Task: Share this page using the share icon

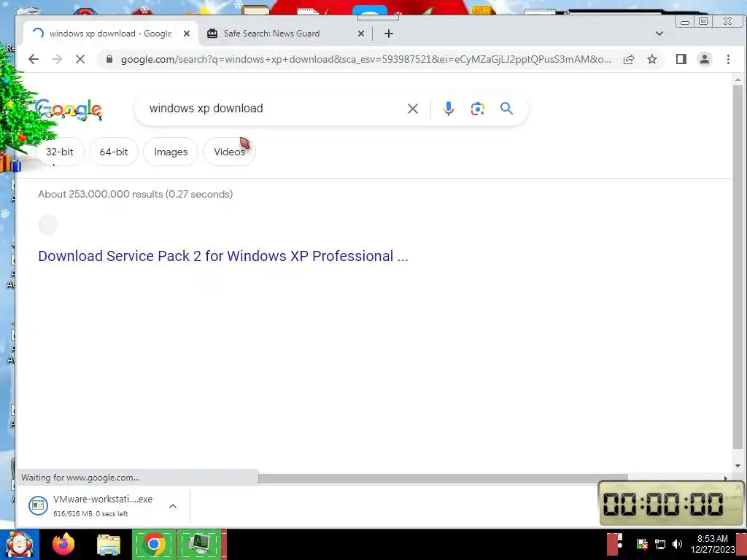Action: [x=629, y=59]
